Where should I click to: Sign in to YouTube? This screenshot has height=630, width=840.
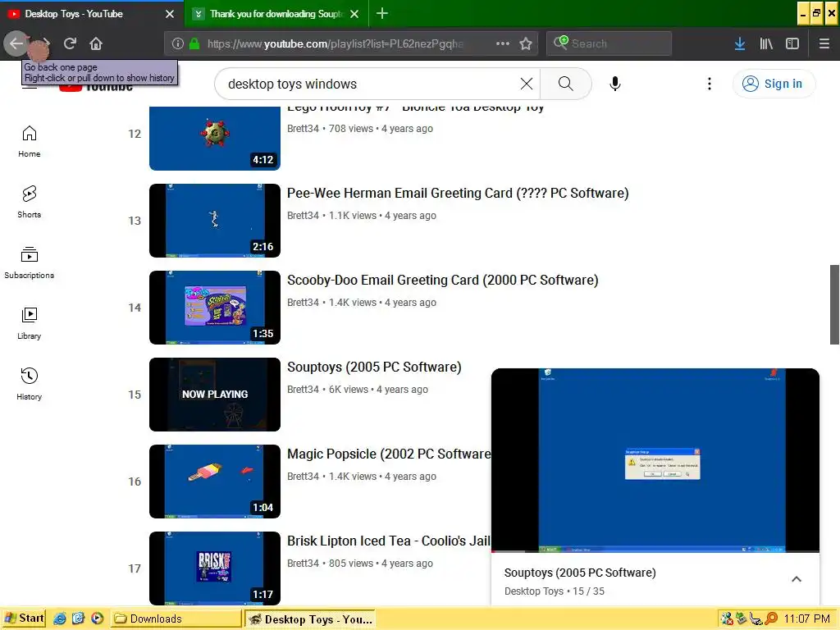pos(773,84)
